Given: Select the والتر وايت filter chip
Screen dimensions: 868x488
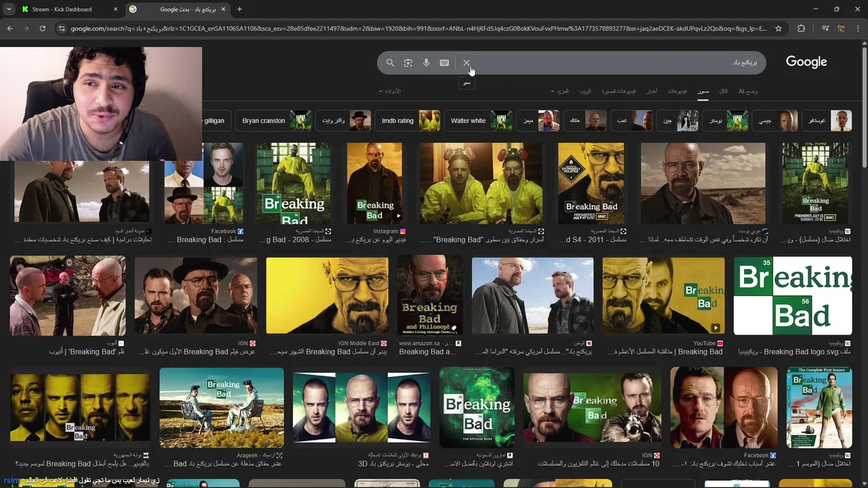Looking at the screenshot, I should coord(343,121).
